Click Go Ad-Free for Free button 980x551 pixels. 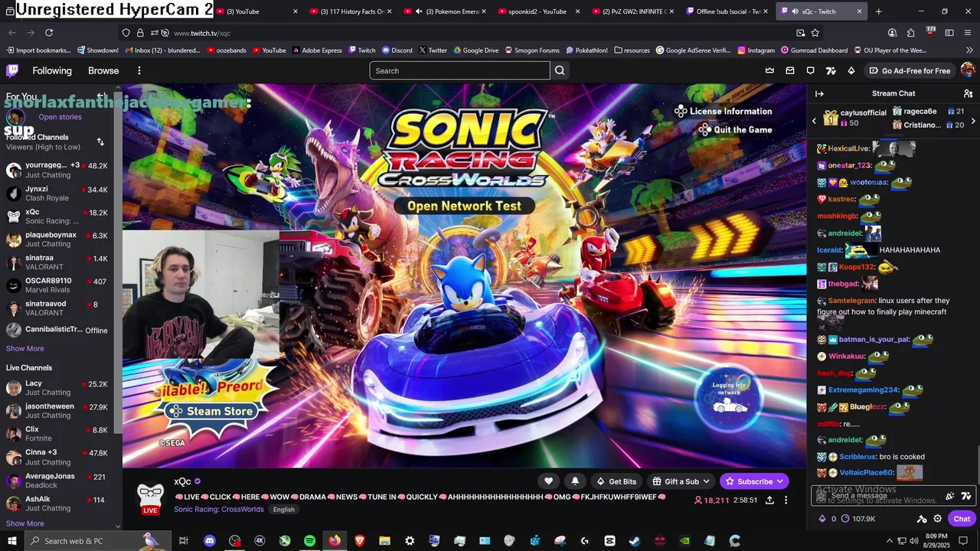click(910, 70)
